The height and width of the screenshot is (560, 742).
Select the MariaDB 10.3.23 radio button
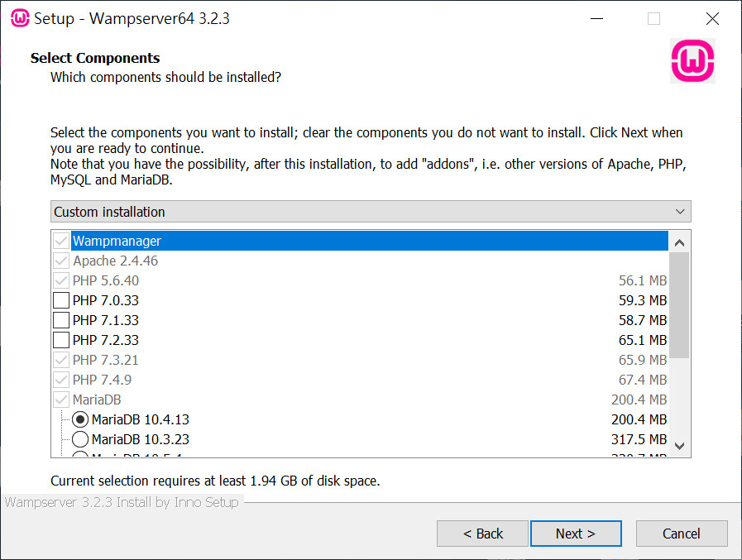(x=80, y=439)
